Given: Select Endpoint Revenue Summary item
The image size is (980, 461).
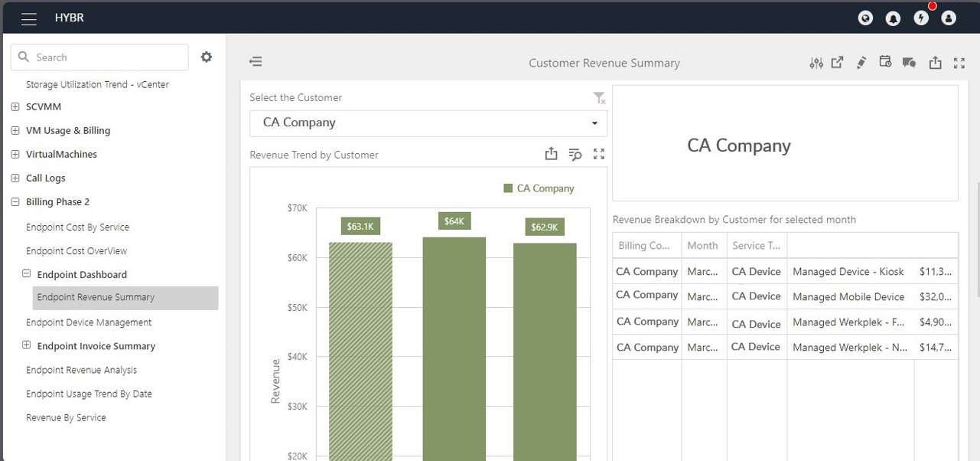Looking at the screenshot, I should pyautogui.click(x=125, y=297).
